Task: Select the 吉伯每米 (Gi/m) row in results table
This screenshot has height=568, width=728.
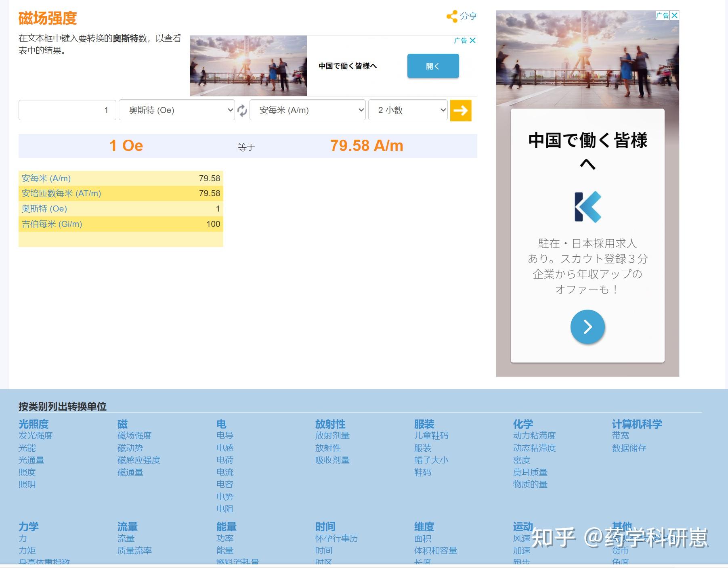Action: click(x=120, y=224)
